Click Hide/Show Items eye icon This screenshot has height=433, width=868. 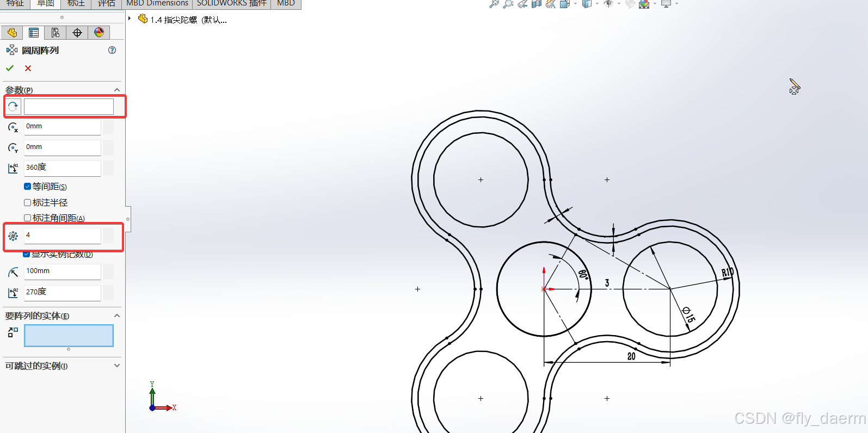(608, 4)
